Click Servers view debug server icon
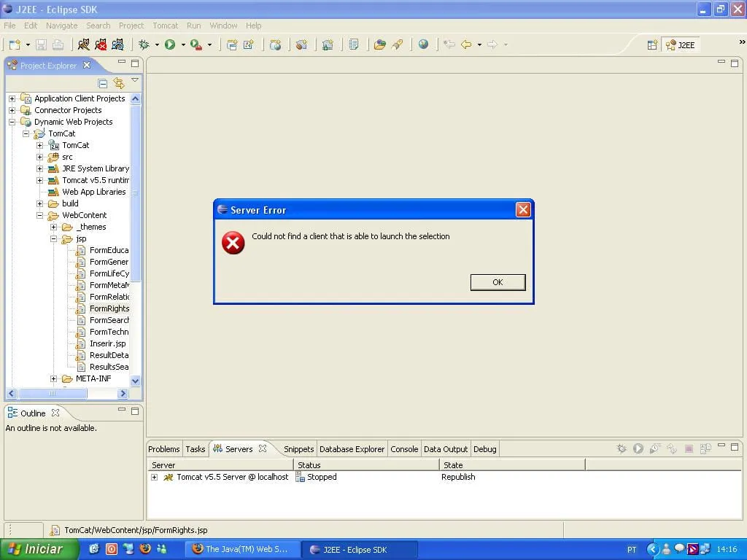 click(622, 448)
